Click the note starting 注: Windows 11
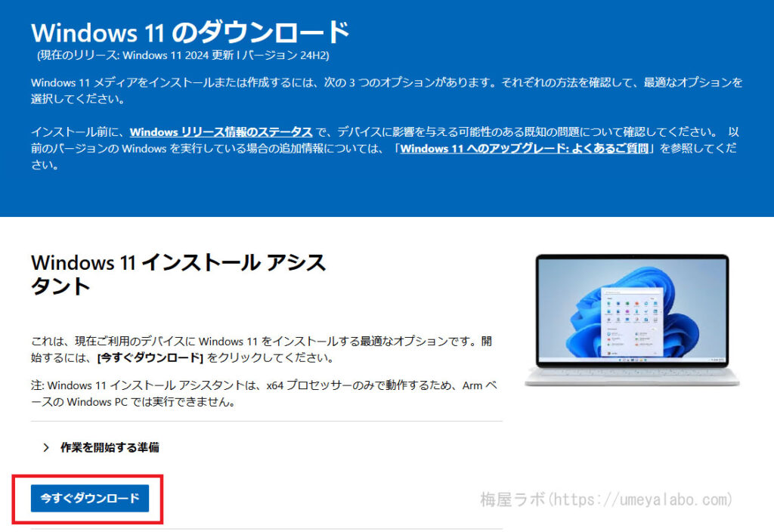Screen dimensions: 774x532 point(264,393)
